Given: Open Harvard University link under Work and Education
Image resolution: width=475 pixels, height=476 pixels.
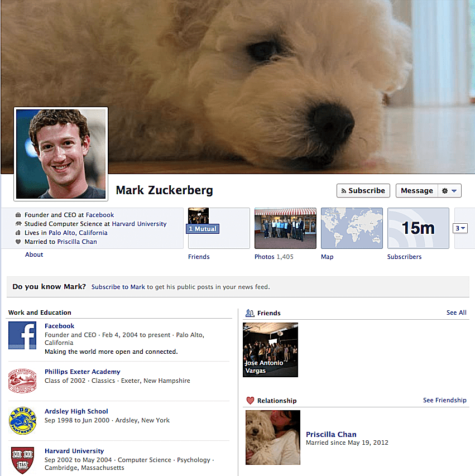Looking at the screenshot, I should (74, 451).
